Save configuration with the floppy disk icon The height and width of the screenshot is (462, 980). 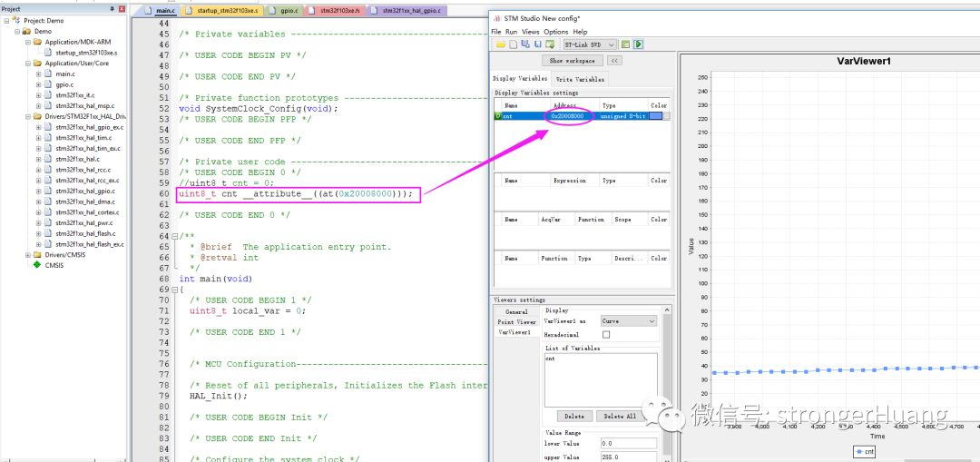coord(537,44)
